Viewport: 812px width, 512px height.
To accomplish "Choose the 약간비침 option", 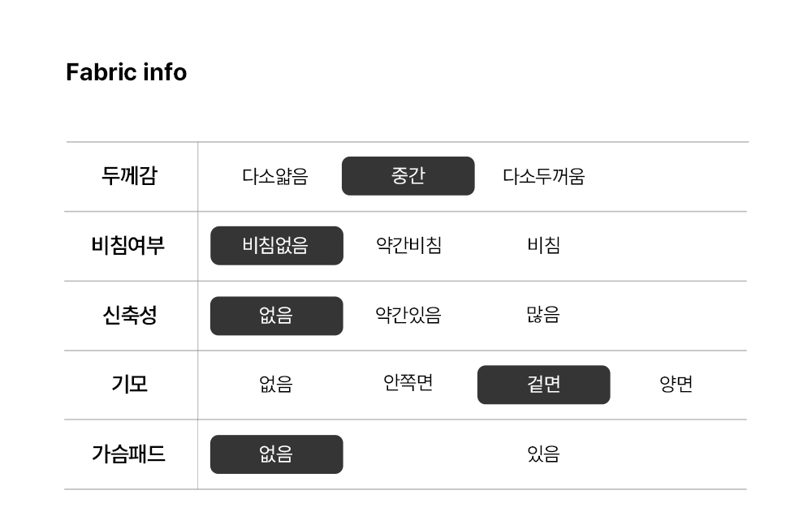I will [408, 246].
